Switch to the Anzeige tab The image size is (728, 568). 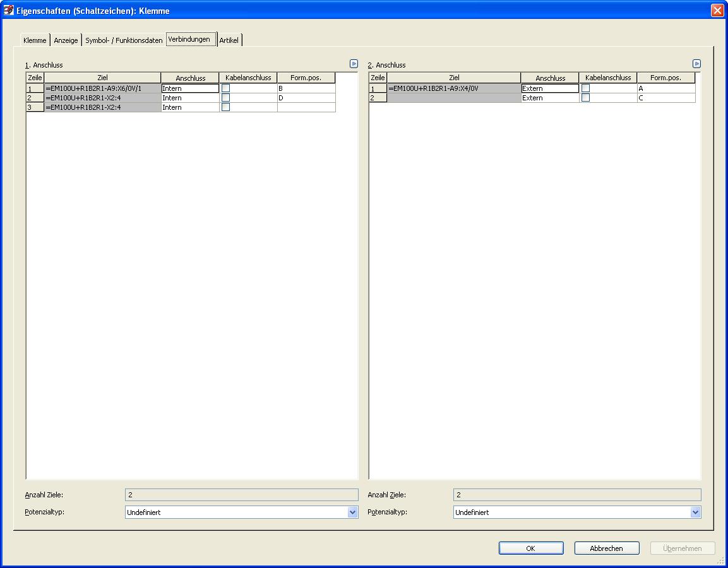pos(66,40)
